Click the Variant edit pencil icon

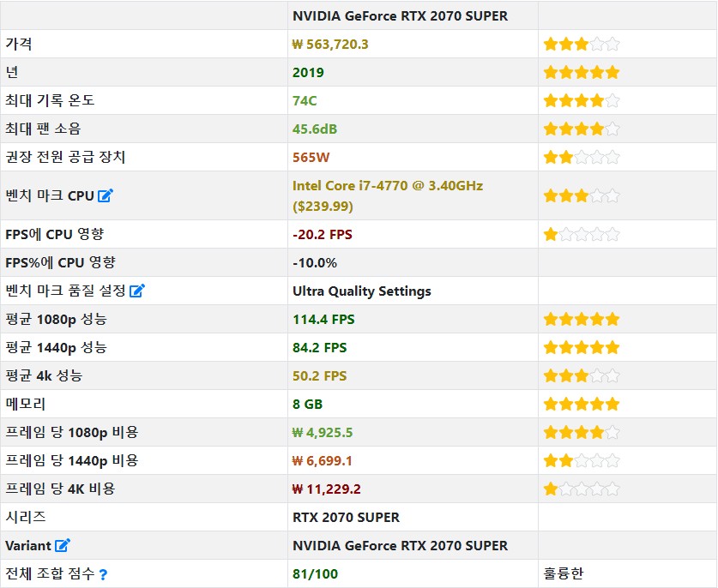[63, 545]
